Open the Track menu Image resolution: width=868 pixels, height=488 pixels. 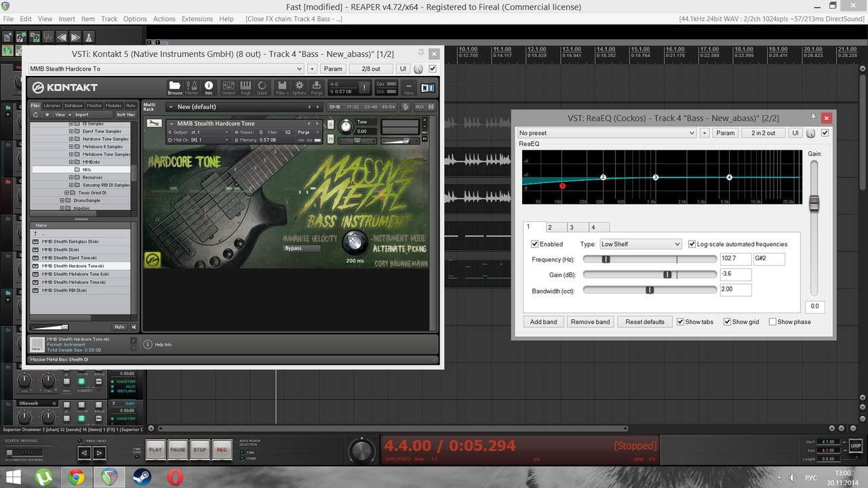(x=109, y=19)
